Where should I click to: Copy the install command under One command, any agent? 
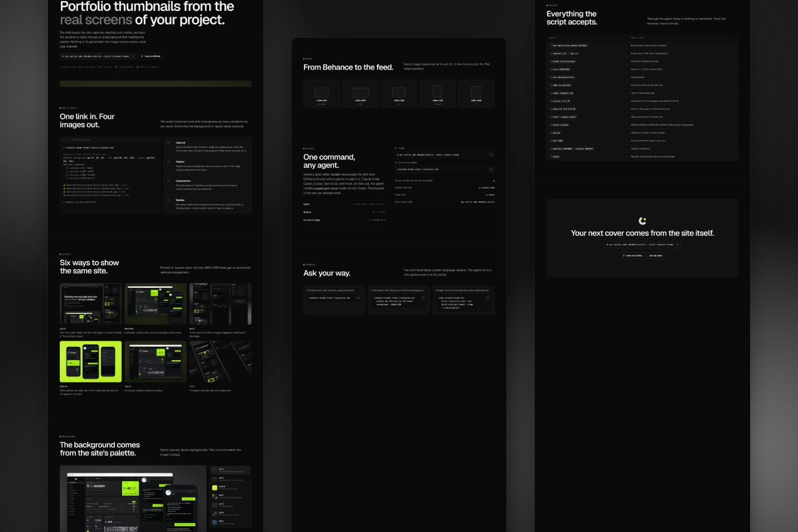(x=490, y=155)
